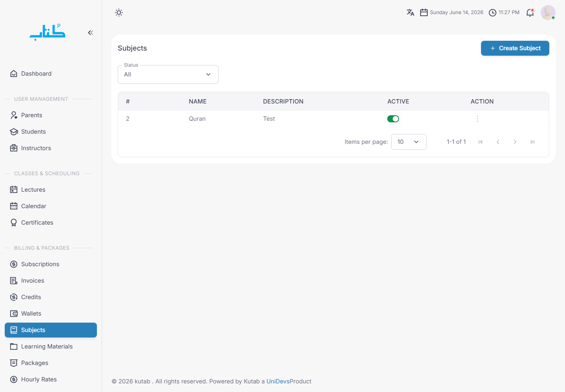Go to previous page of subjects
The image size is (565, 392).
498,142
